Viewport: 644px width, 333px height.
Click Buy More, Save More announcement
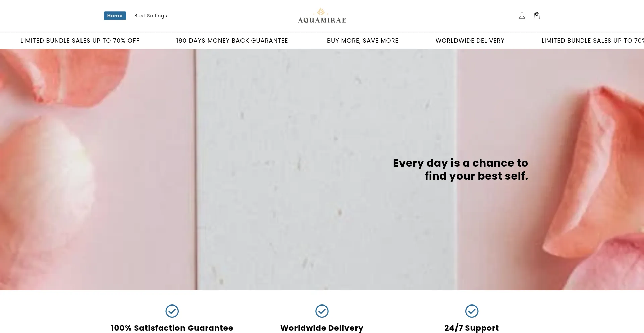pos(363,41)
